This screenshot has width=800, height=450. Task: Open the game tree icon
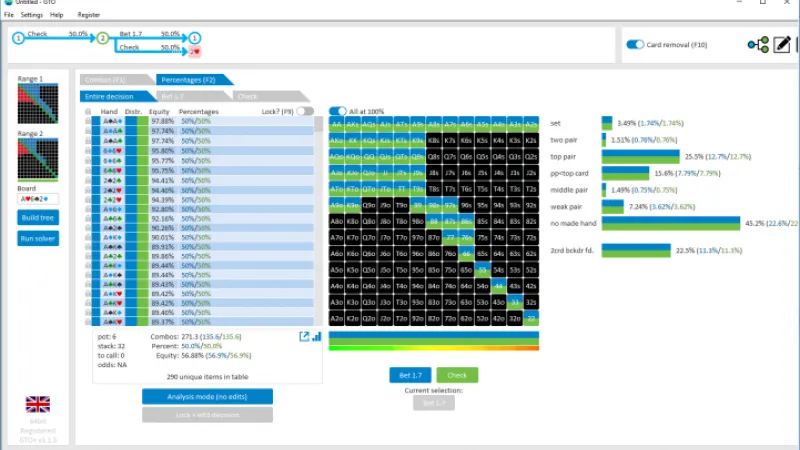[757, 45]
